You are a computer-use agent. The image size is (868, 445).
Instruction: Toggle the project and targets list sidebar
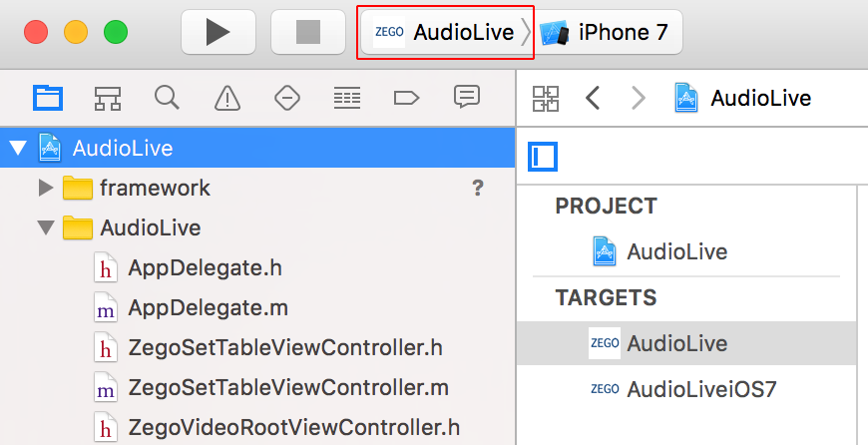tap(543, 157)
